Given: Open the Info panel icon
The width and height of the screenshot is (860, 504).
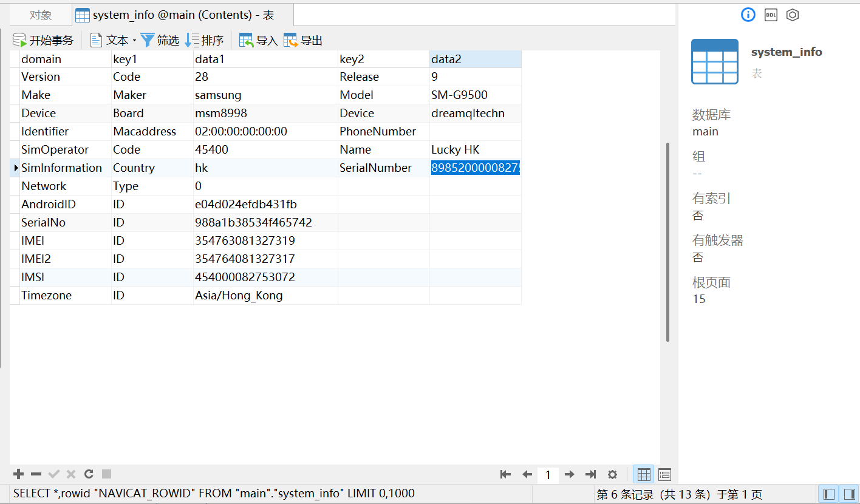Looking at the screenshot, I should [x=748, y=15].
